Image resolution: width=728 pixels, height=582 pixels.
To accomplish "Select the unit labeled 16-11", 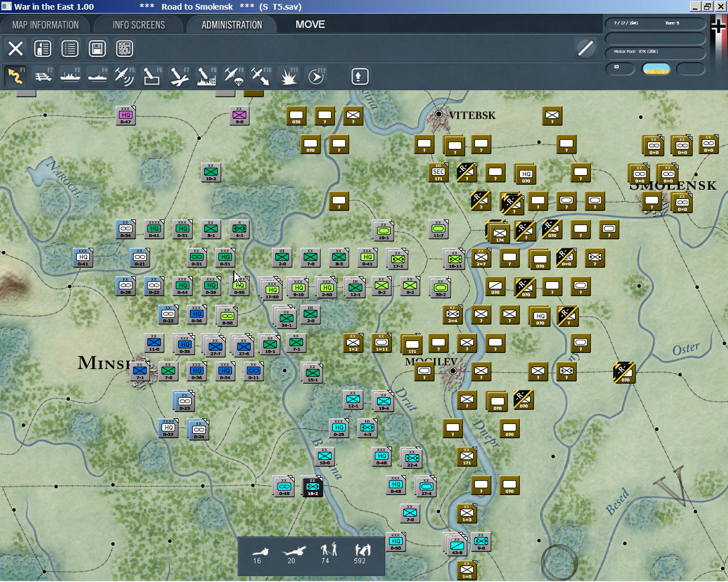I will 454,259.
